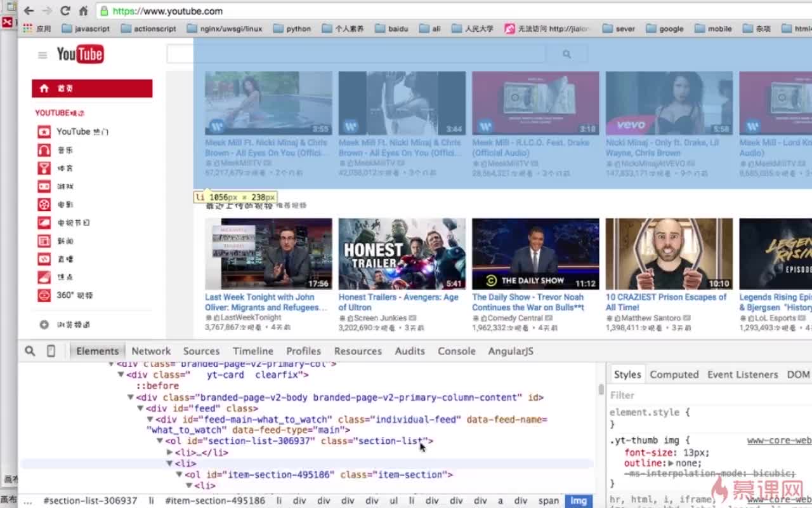The width and height of the screenshot is (812, 508).
Task: Switch to the Resources tab
Action: coord(358,351)
